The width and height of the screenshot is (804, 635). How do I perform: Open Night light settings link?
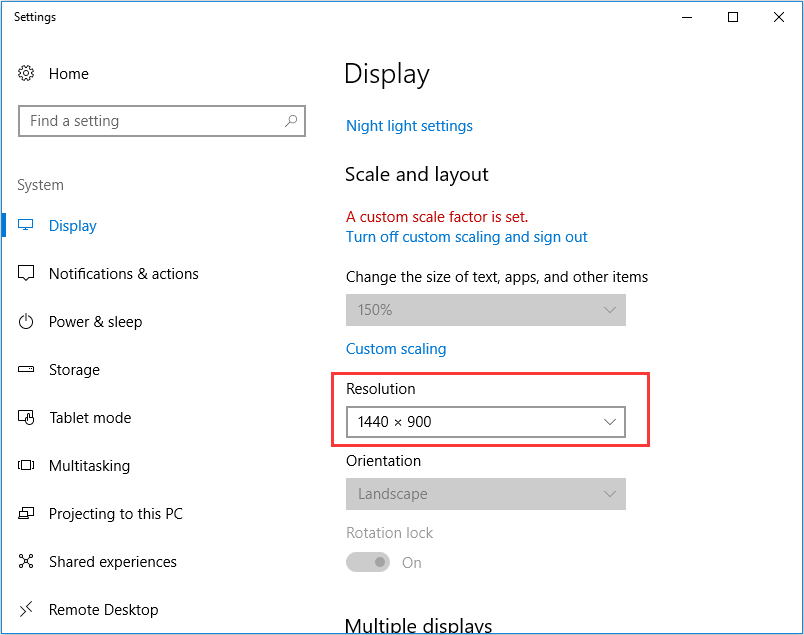tap(409, 126)
